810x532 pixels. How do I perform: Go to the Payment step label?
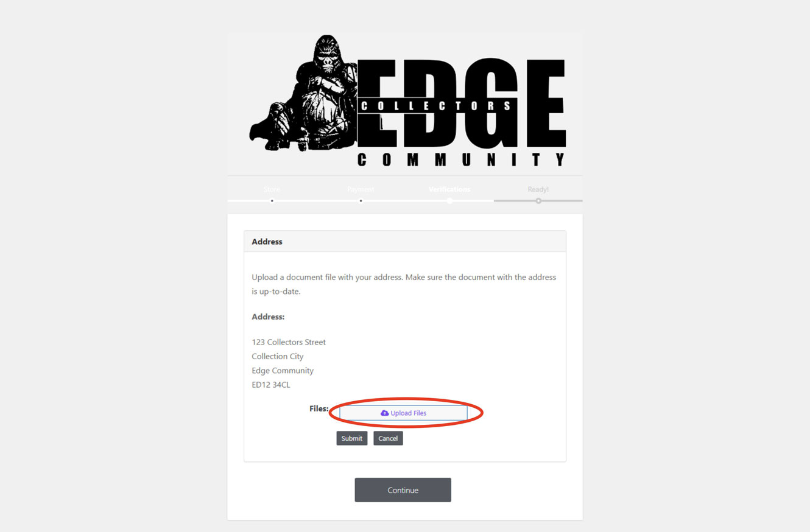(361, 189)
